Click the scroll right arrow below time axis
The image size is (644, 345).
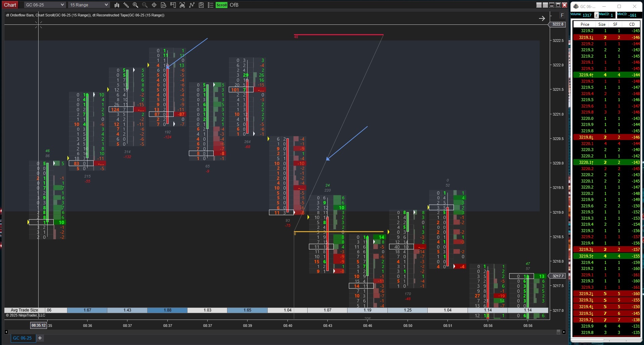[564, 332]
